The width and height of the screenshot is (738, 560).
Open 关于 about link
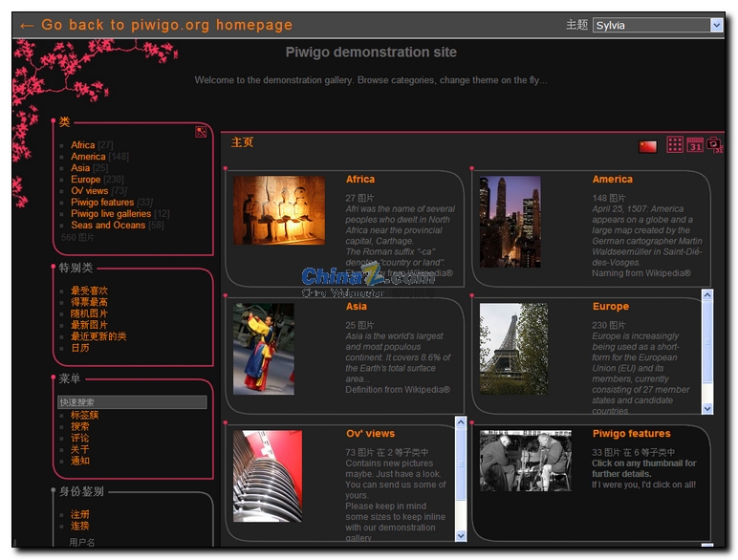(80, 449)
